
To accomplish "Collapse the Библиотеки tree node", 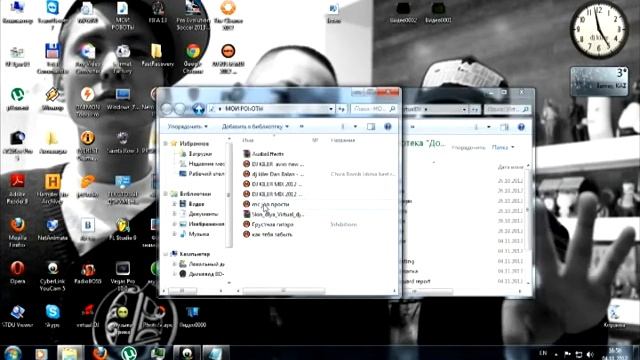I will 166,194.
